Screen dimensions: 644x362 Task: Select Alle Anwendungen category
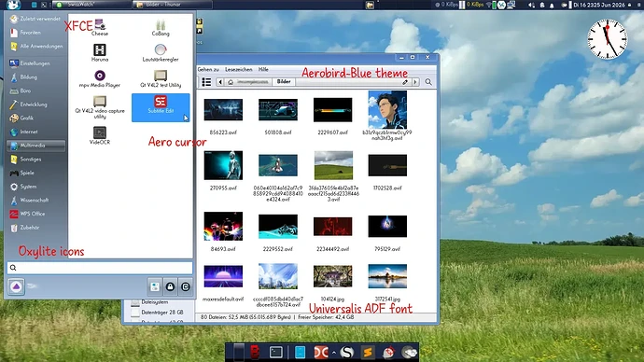coord(35,46)
